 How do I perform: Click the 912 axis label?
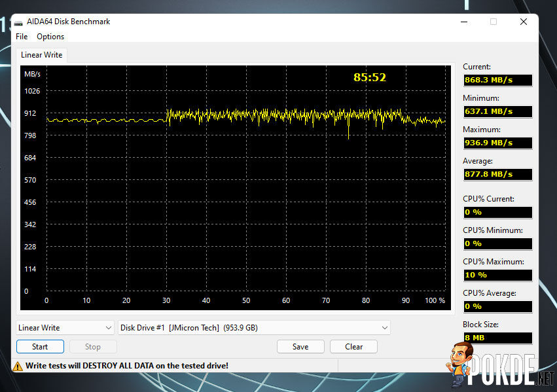click(30, 113)
